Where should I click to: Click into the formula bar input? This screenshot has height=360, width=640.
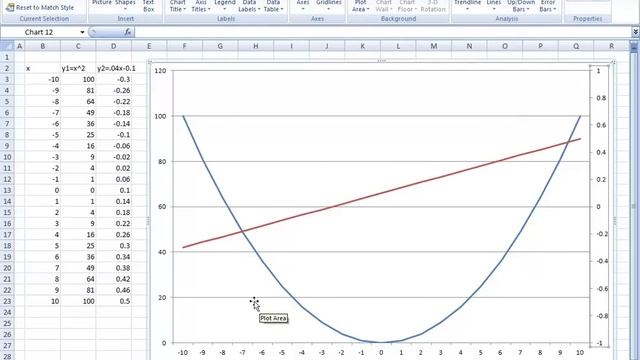(x=383, y=32)
